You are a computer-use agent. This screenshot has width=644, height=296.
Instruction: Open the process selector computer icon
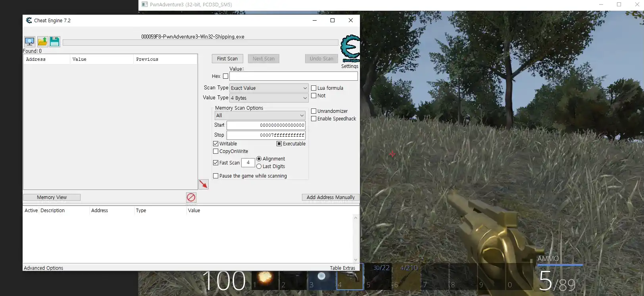coord(30,41)
